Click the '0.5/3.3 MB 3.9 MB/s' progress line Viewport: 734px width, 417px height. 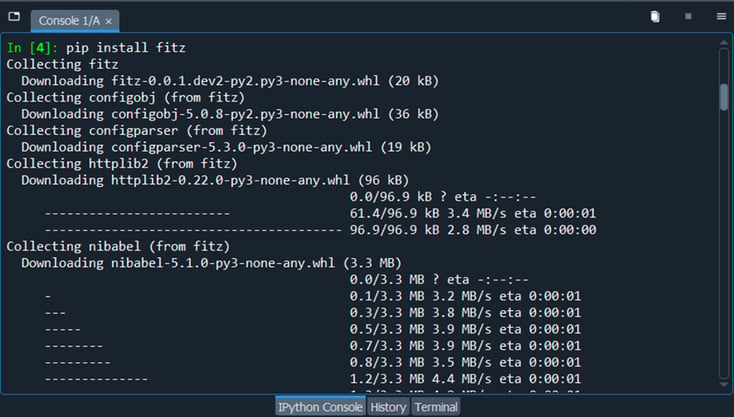[x=313, y=329]
